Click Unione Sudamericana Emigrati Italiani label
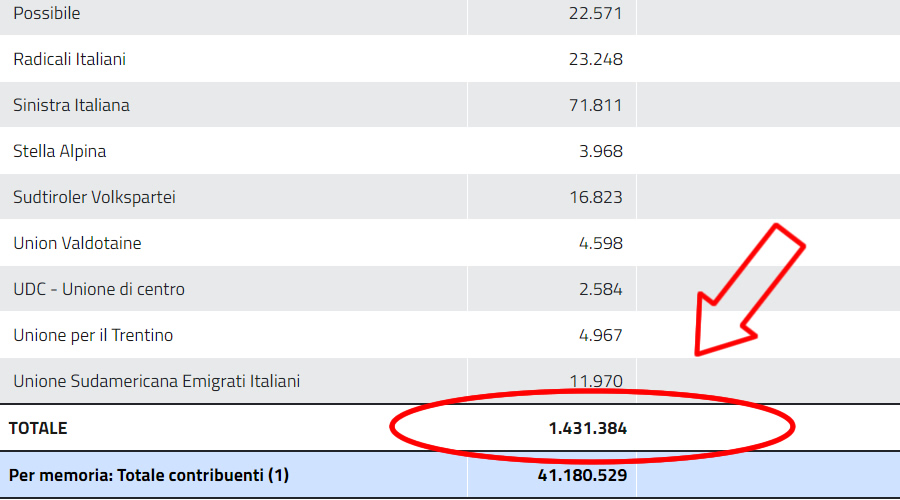Screen dimensions: 900x500 click(x=156, y=381)
